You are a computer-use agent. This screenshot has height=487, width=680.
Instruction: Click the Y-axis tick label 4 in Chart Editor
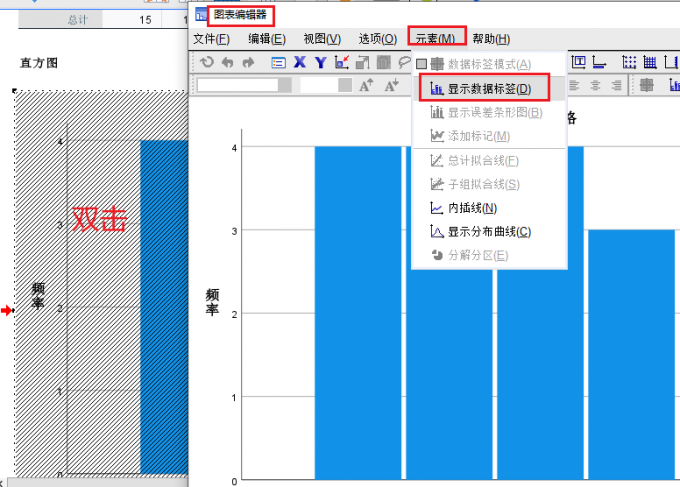(234, 148)
